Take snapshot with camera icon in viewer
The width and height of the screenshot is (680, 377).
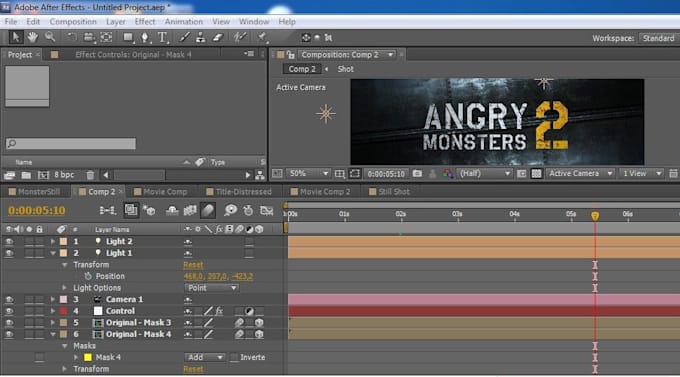point(417,174)
